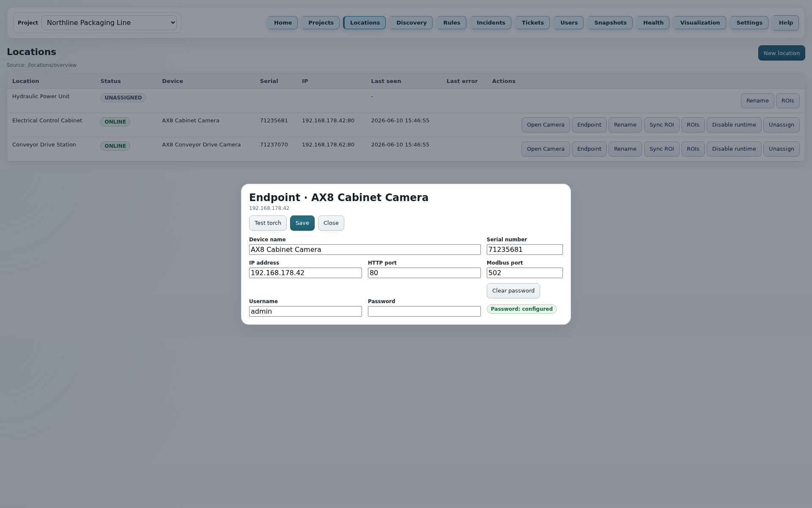This screenshot has height=508, width=812.
Task: Click ONLINE badge for Conveyor Drive Station
Action: pyautogui.click(x=115, y=146)
